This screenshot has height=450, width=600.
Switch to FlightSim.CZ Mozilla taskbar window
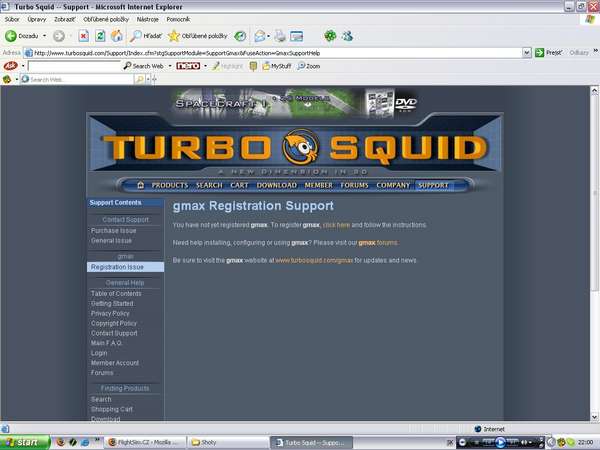(x=146, y=442)
